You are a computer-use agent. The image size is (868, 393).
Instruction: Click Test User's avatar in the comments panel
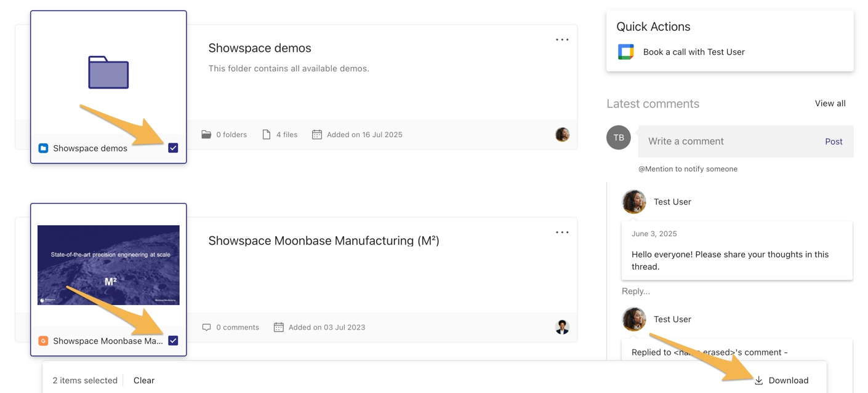(x=634, y=202)
